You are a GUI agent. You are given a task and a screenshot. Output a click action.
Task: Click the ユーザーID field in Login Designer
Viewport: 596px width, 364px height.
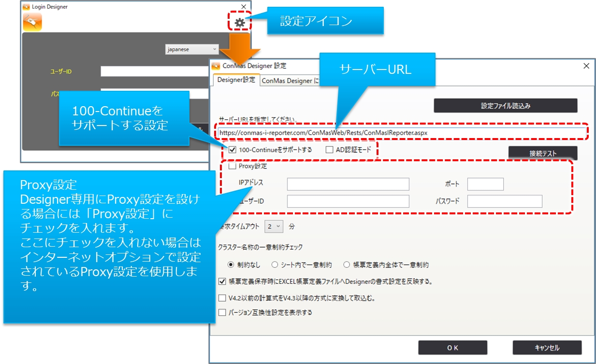pos(156,71)
